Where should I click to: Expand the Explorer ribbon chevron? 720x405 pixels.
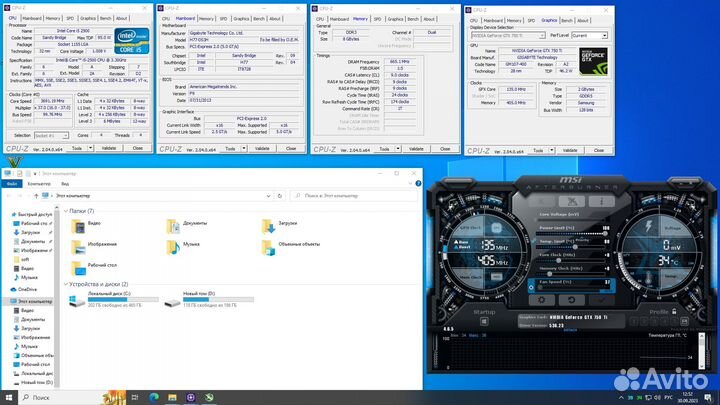pos(410,184)
